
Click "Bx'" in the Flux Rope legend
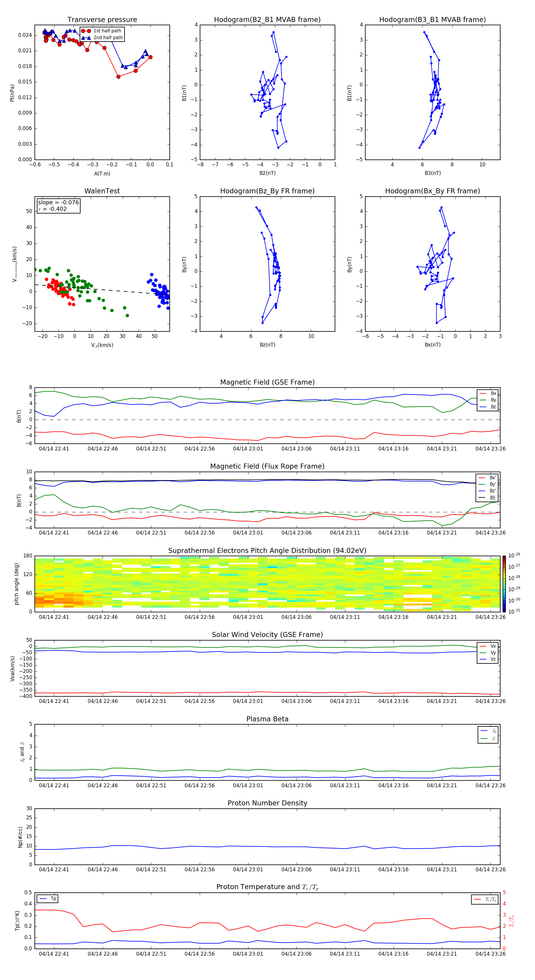pos(487,478)
